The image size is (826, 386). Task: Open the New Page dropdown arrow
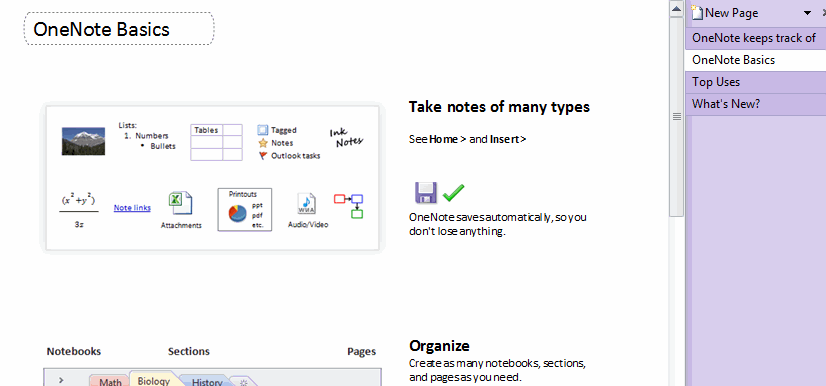[x=807, y=13]
